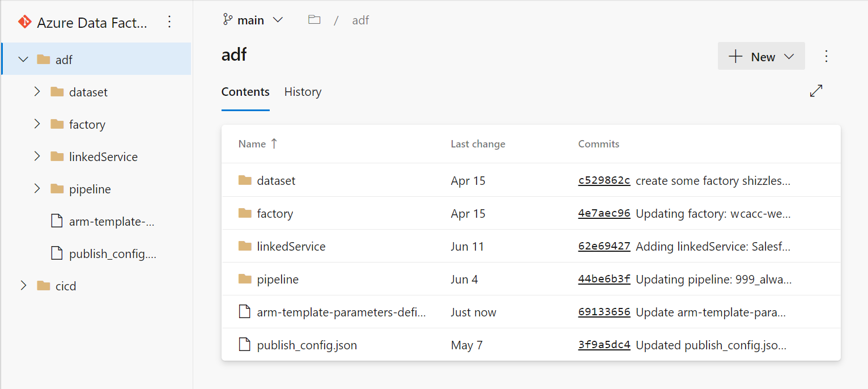This screenshot has height=389, width=868.
Task: Open more actions menu next to New
Action: (826, 56)
